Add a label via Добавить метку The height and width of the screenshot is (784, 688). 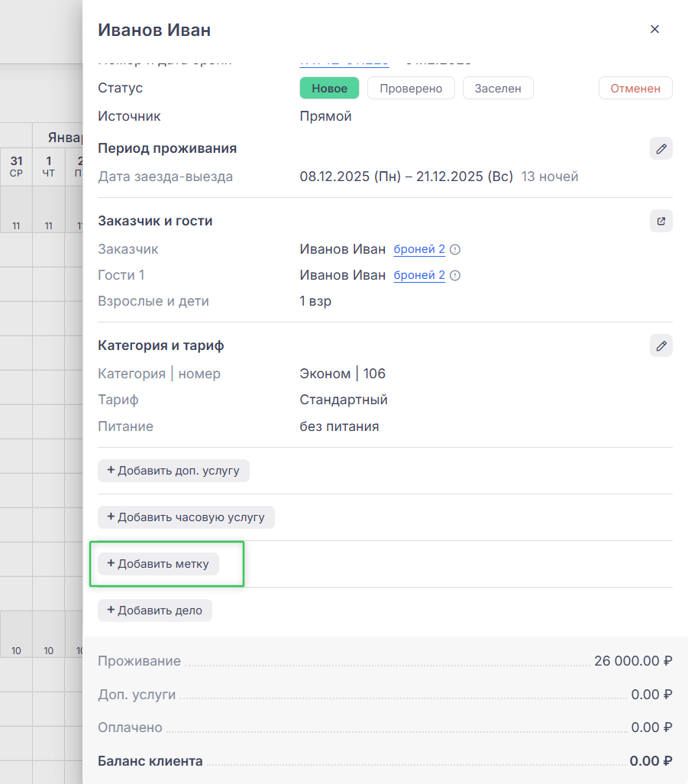pyautogui.click(x=158, y=564)
